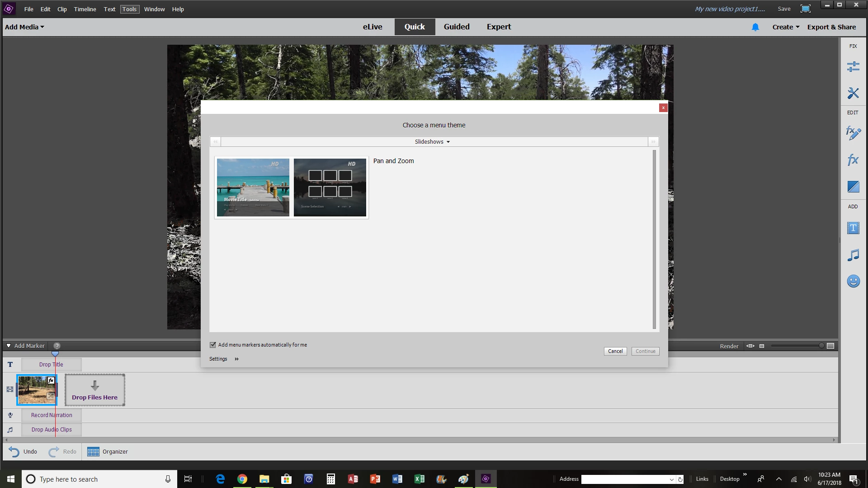The image size is (868, 488).
Task: Open the Titles and Text panel
Action: 853,228
